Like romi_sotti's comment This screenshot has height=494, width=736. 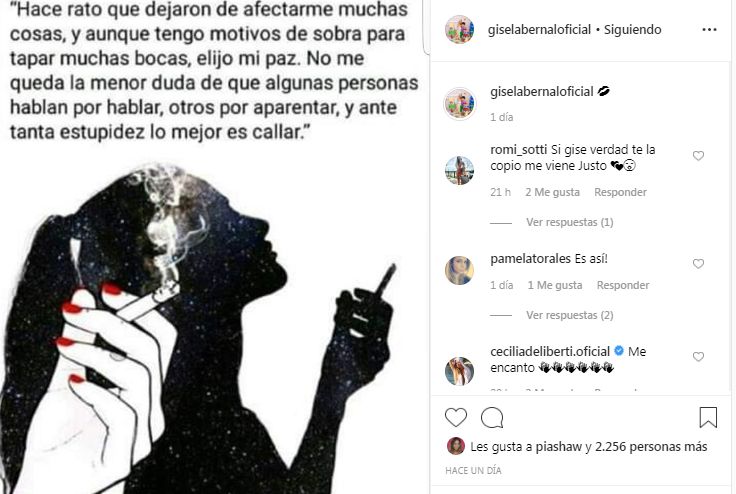click(x=698, y=155)
